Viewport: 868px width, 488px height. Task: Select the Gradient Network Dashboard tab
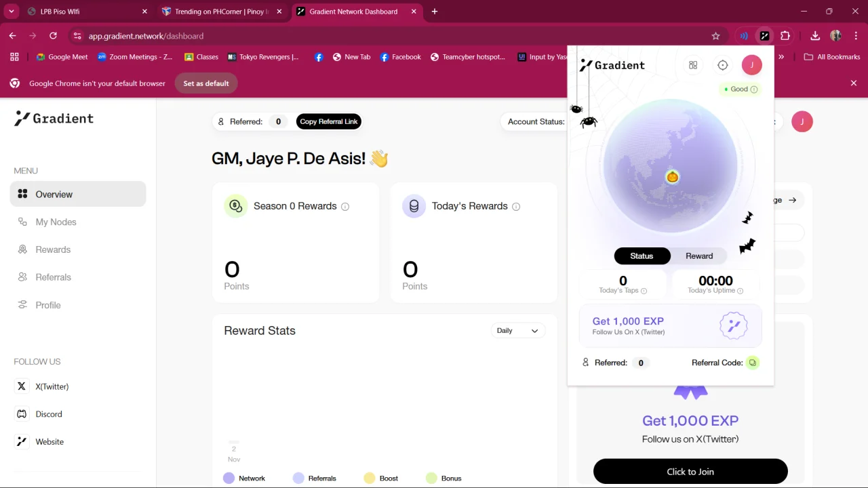(357, 12)
